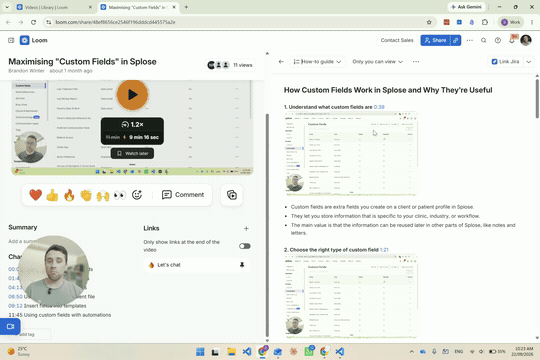540x360 pixels.
Task: React with the raised hands emoji
Action: (103, 195)
